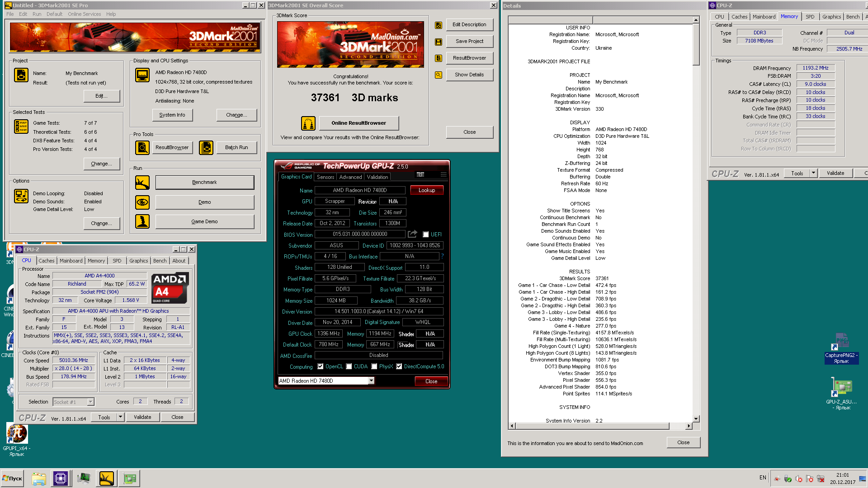Click the Selected Tests checklist icon
The height and width of the screenshot is (488, 868).
coord(21,127)
